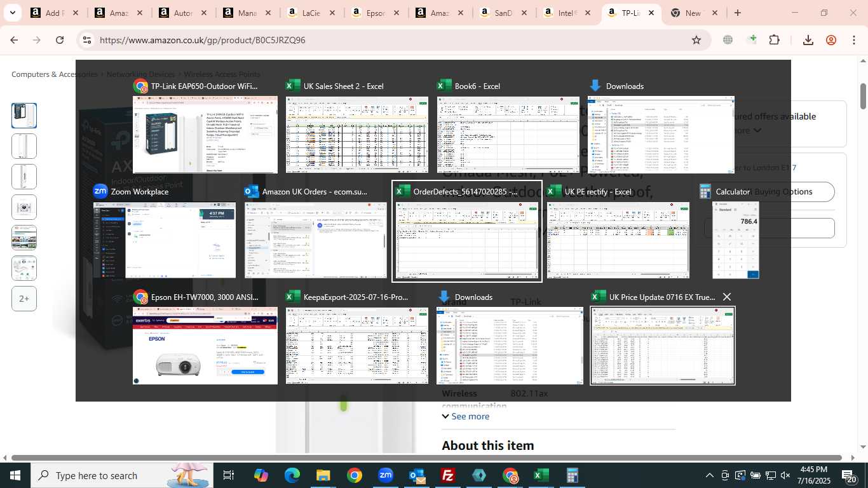Switch to the LaCie browser tab

tap(311, 13)
